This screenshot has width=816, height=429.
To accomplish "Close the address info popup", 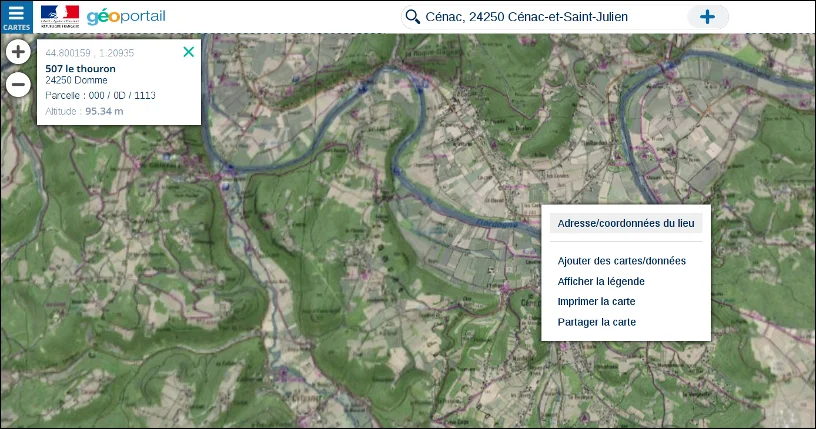I will click(x=189, y=52).
